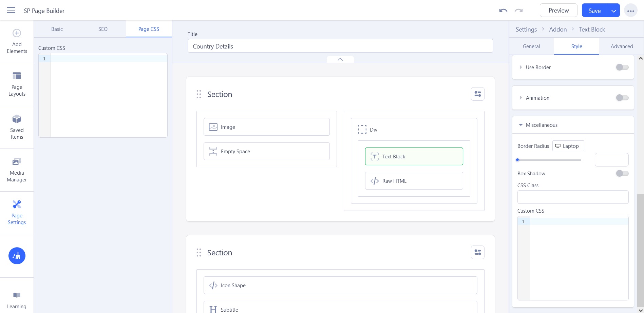
Task: Collapse the Miscellaneous section
Action: tap(542, 125)
